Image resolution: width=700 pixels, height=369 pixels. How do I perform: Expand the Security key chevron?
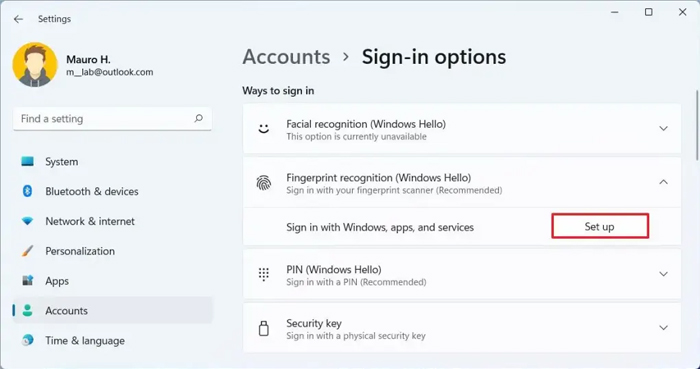pyautogui.click(x=663, y=328)
